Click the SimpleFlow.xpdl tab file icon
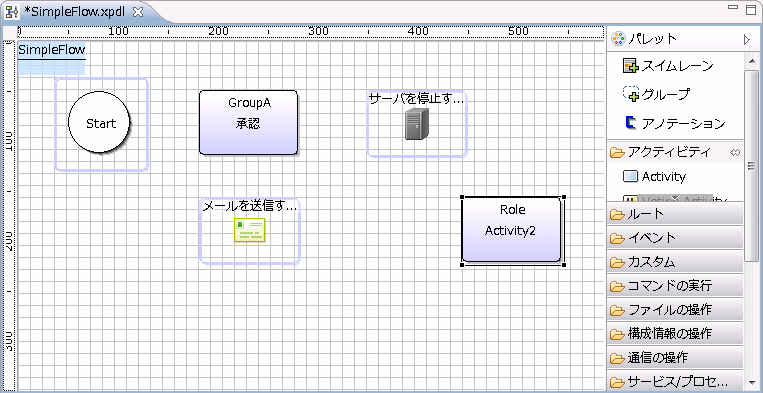The image size is (763, 393). (x=12, y=12)
